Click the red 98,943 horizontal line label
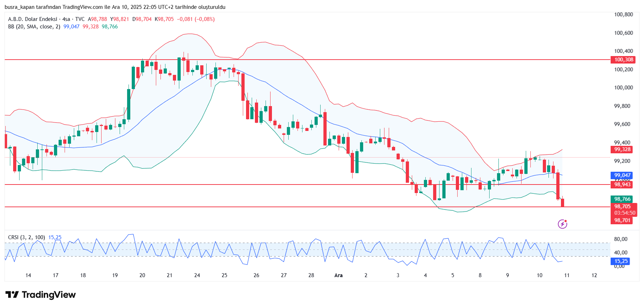 622,185
